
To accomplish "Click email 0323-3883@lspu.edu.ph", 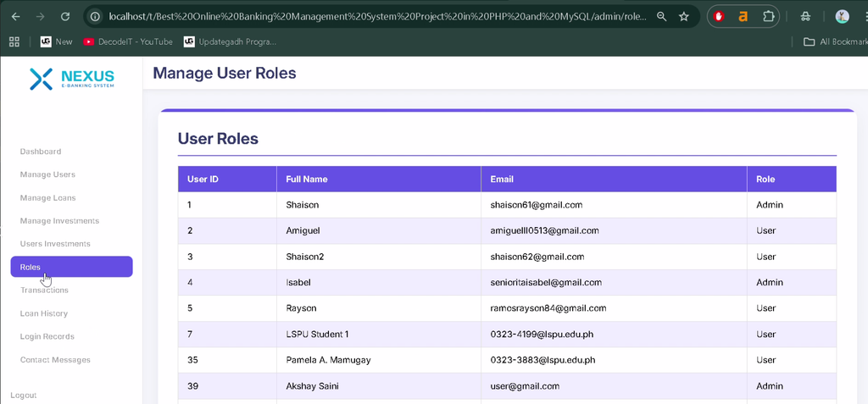I will [x=543, y=360].
